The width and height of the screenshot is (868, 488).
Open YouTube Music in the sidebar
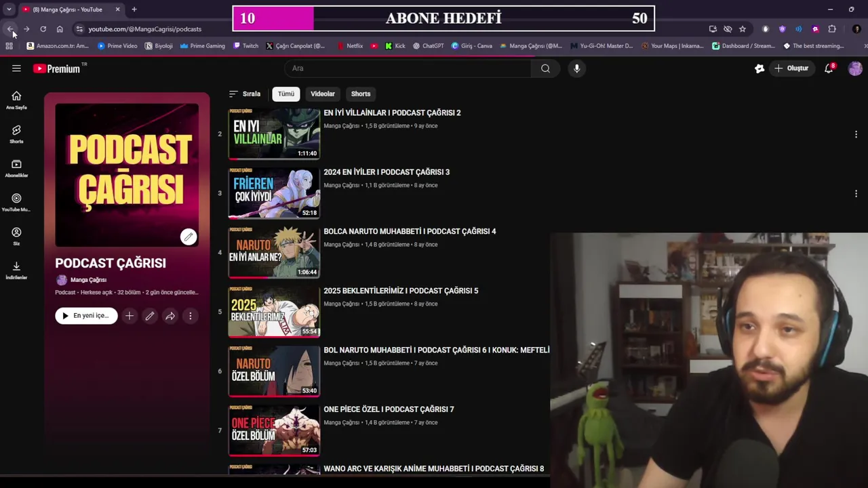click(16, 202)
